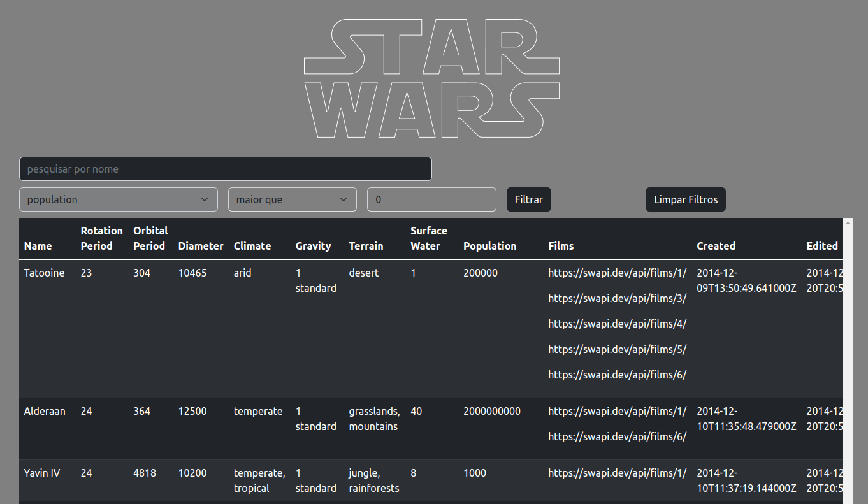The height and width of the screenshot is (504, 868).
Task: Click Yavin IV's orbital period 4818
Action: [x=145, y=473]
